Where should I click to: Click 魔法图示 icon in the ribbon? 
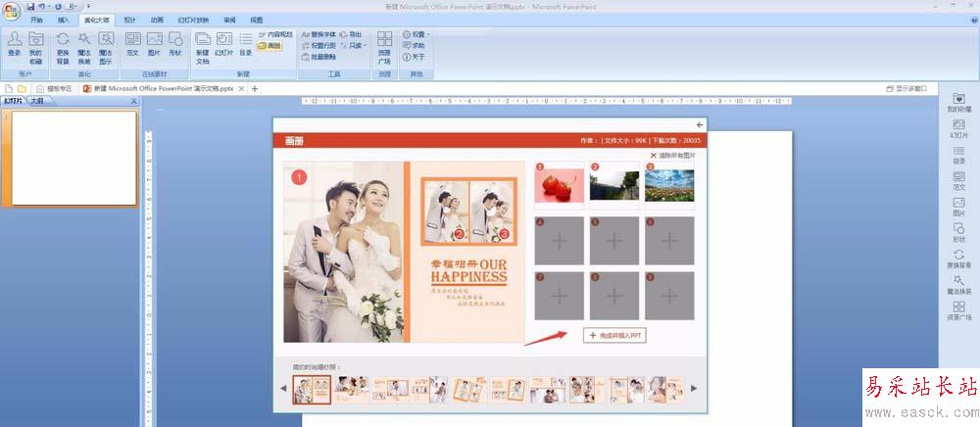click(x=106, y=47)
